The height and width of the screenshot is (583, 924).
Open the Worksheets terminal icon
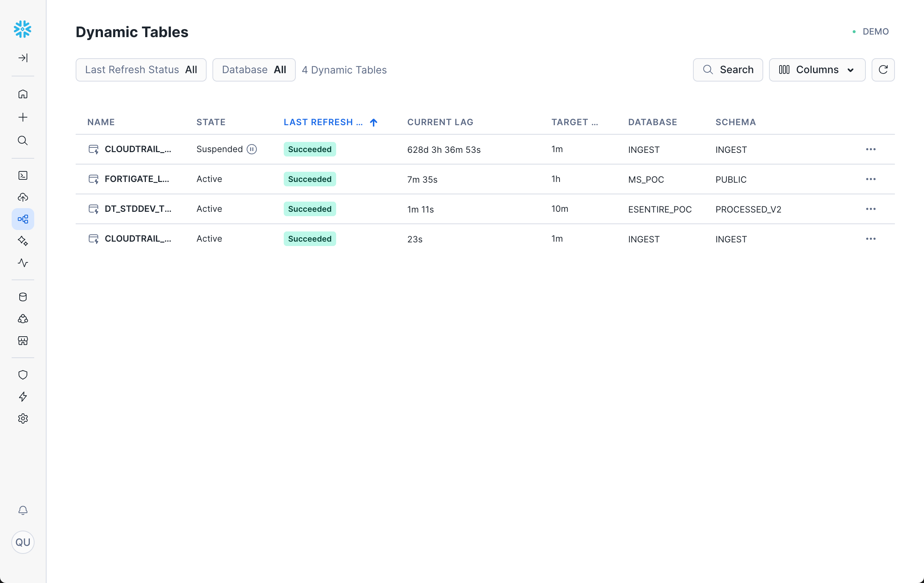(23, 175)
